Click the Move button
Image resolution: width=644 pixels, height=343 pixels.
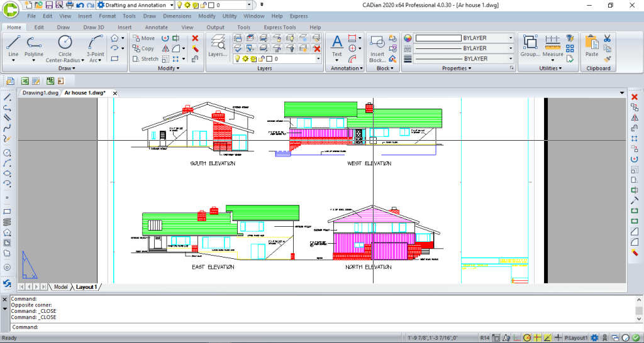pos(144,38)
